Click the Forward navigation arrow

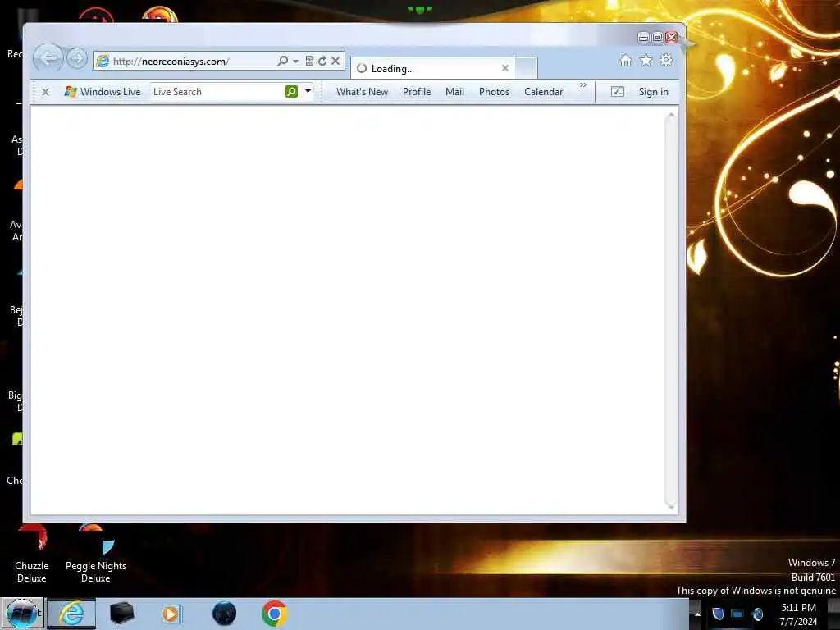tap(77, 58)
